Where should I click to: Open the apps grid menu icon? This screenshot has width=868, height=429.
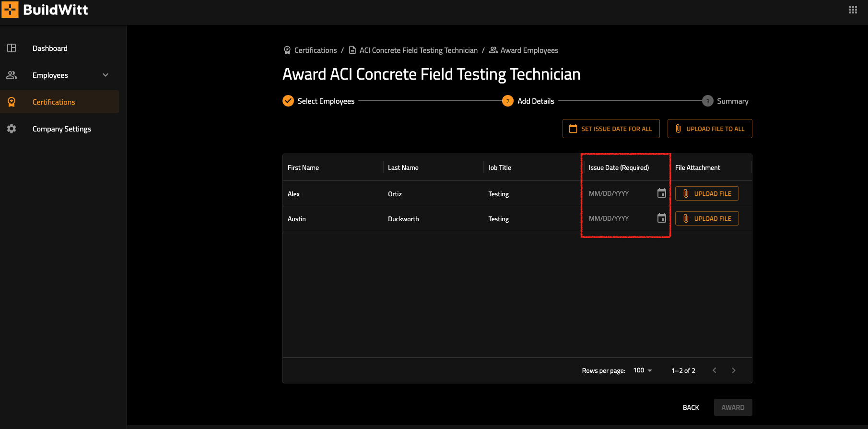853,10
